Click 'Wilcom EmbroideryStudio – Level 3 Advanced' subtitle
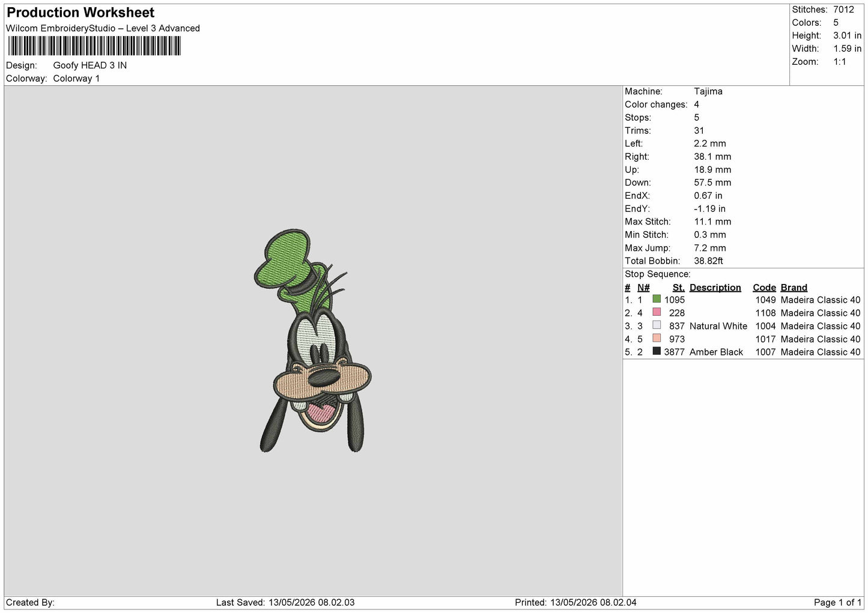868x613 pixels. pos(103,28)
